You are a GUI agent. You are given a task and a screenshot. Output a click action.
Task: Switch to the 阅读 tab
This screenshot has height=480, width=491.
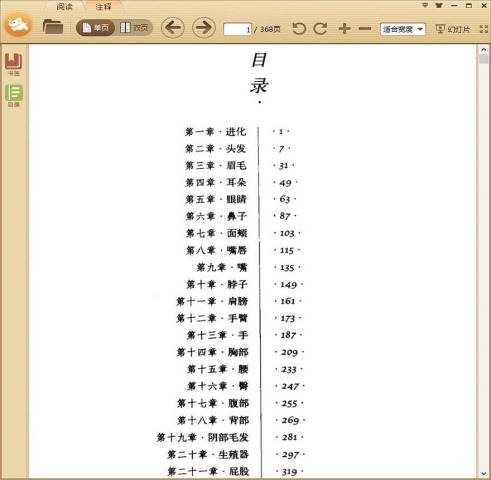click(x=64, y=6)
